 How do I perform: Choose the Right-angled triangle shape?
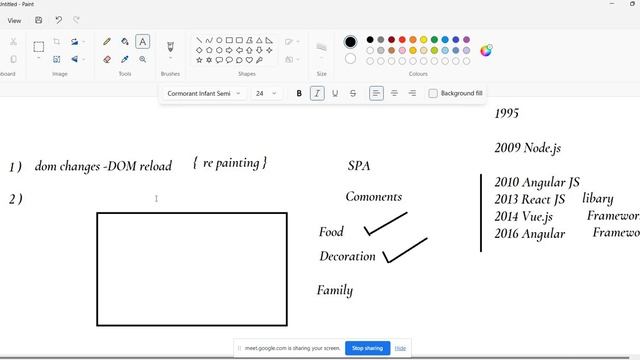[x=269, y=40]
